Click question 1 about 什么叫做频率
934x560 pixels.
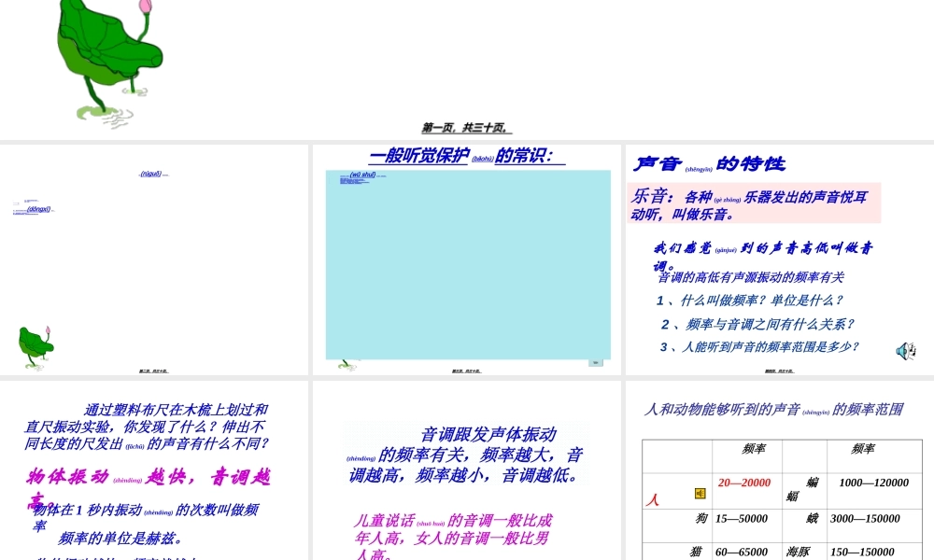749,301
